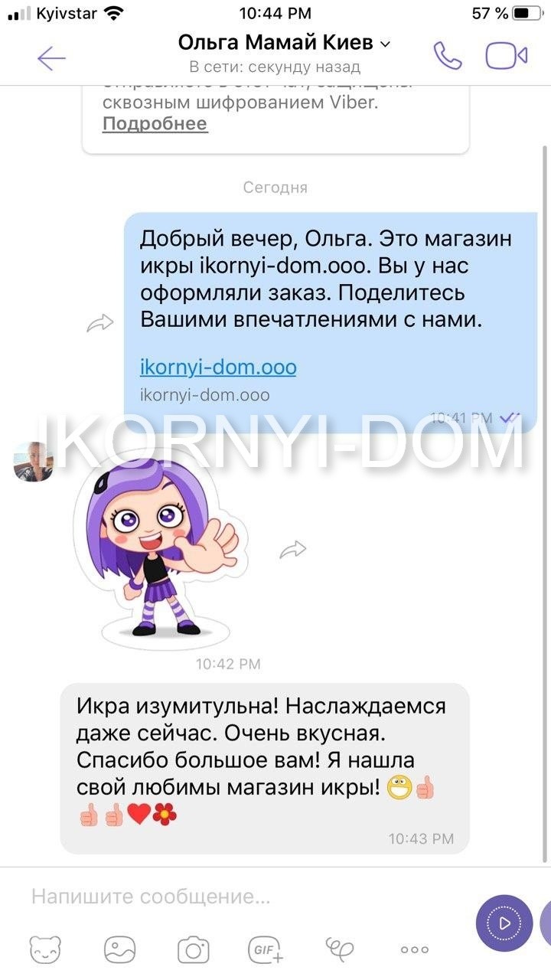The width and height of the screenshot is (551, 980).
Task: Open the Подробнее encryption link
Action: point(155,124)
